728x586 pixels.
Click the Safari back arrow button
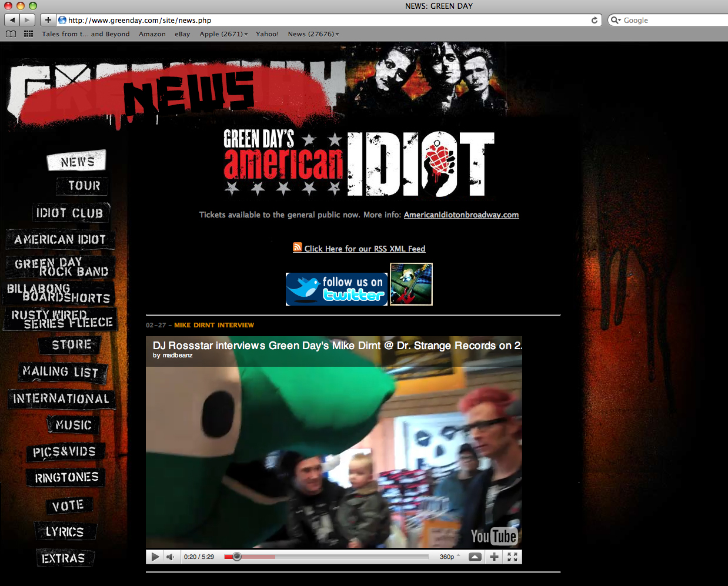click(x=12, y=20)
